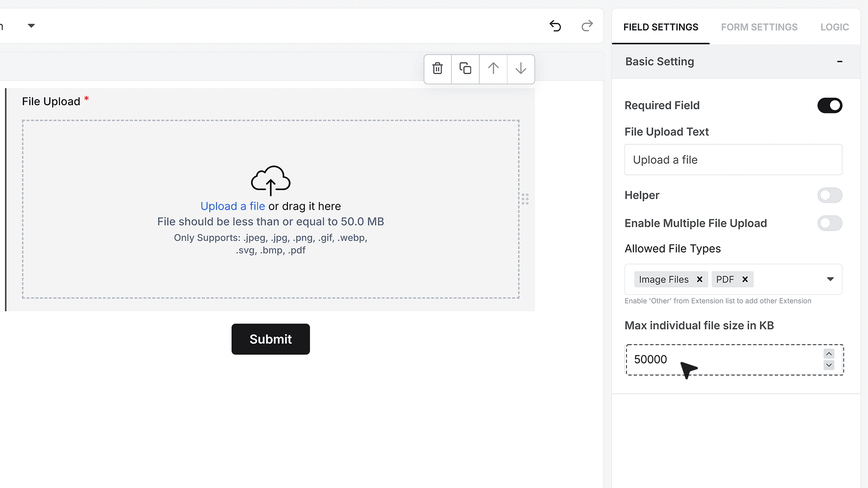Enable Multiple File Upload toggle

tap(830, 223)
